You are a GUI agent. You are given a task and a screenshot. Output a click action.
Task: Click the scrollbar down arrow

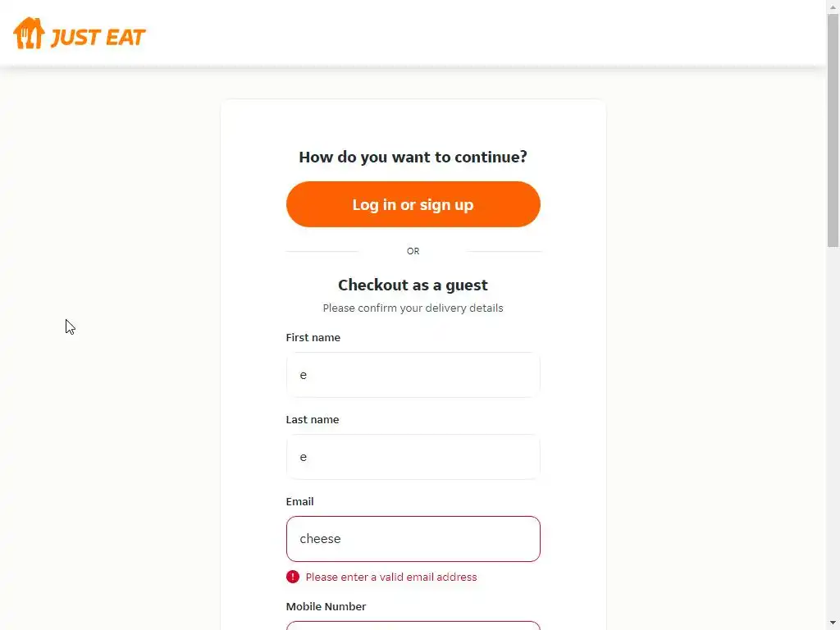833,623
